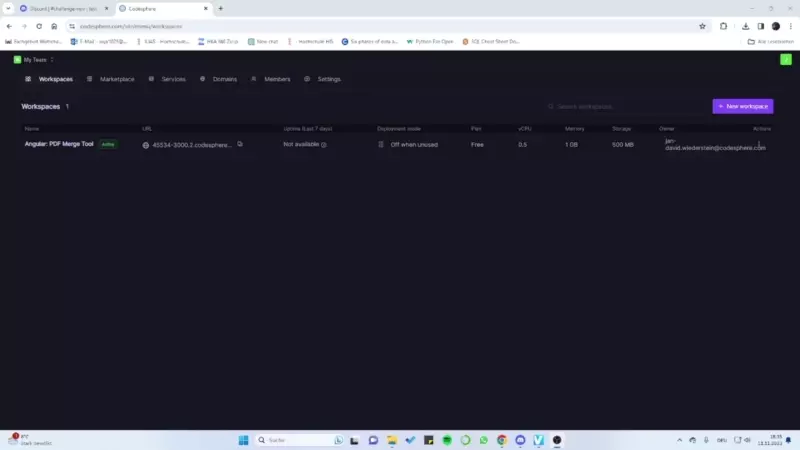The image size is (800, 450).
Task: Open the Alle Lesezeichen bookmarks folder
Action: 770,41
